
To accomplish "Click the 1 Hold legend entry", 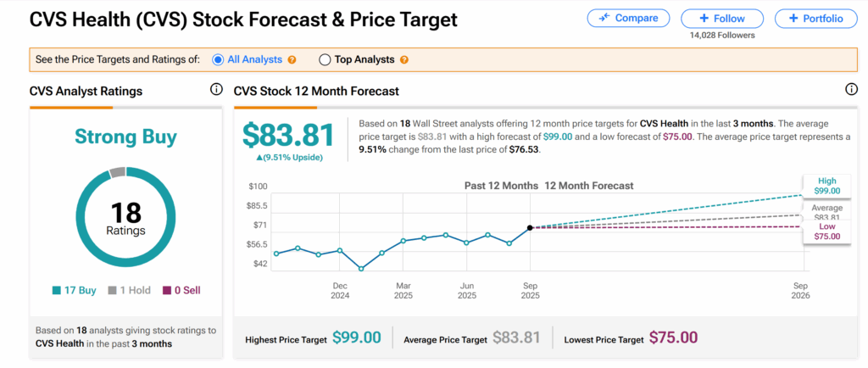I will click(128, 290).
